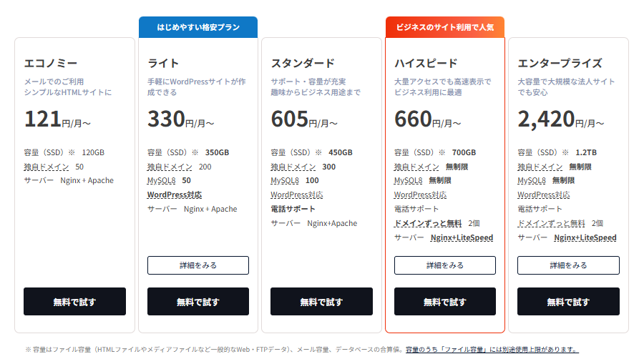Open 詳細をみる for ライト plan
639x364 pixels.
click(x=198, y=265)
